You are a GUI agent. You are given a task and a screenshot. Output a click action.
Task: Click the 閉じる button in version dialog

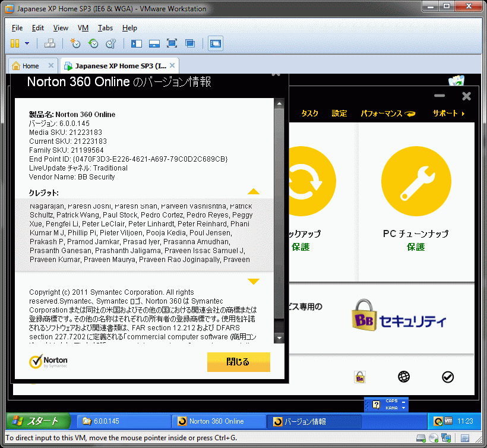239,362
